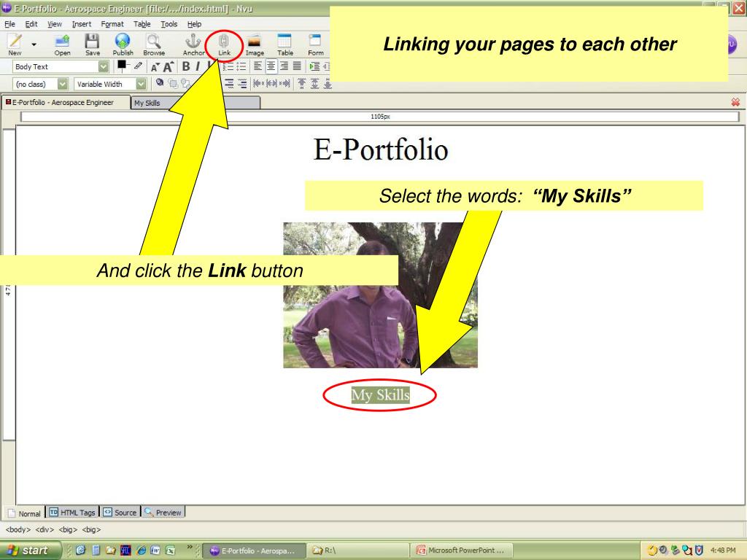Image resolution: width=747 pixels, height=560 pixels.
Task: Click Microsoft PowerPoint taskbar button
Action: point(461,551)
